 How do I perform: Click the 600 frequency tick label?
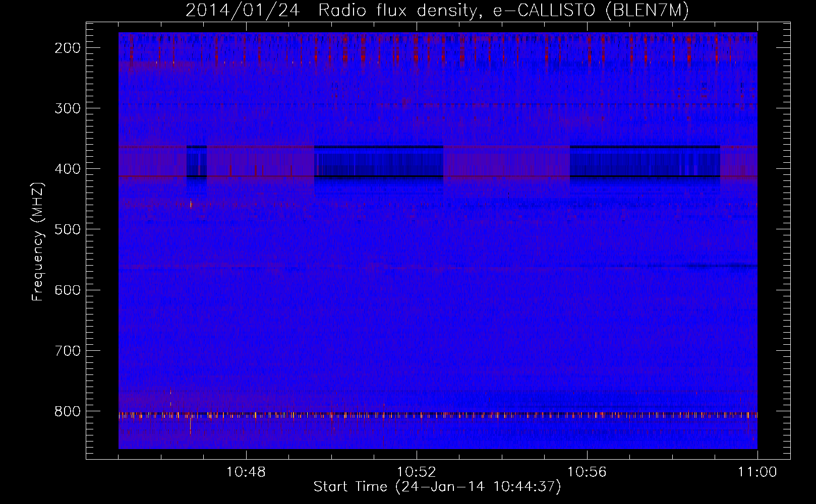click(68, 290)
